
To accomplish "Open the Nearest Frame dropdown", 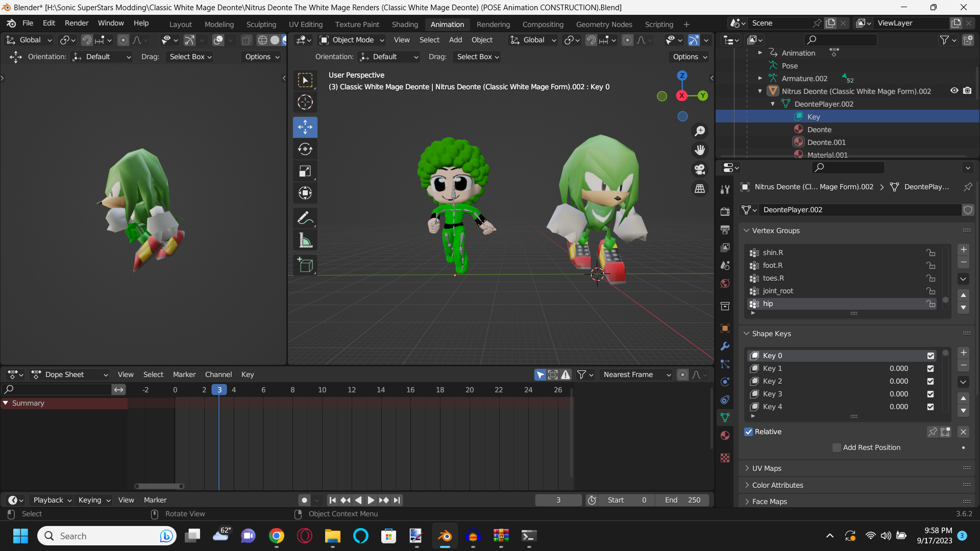I will 636,374.
